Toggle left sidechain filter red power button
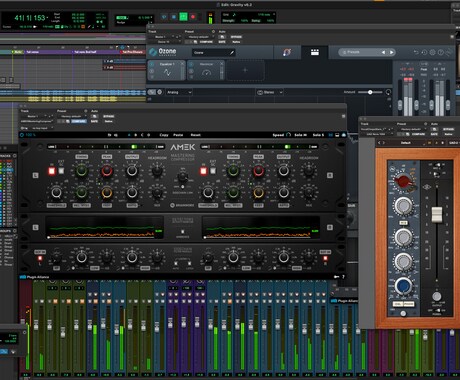Viewport: 460px width, 380px height. 40,258
